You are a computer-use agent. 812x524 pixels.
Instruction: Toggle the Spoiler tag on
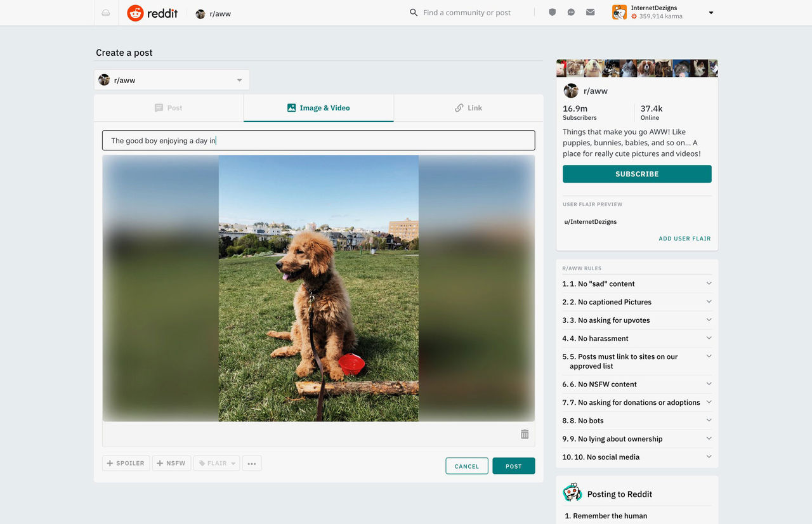[126, 464]
